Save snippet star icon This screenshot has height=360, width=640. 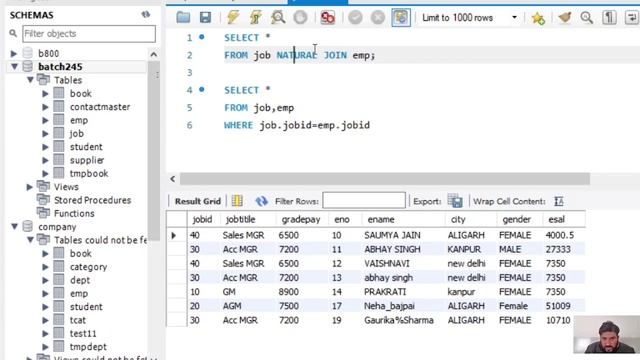[x=538, y=18]
